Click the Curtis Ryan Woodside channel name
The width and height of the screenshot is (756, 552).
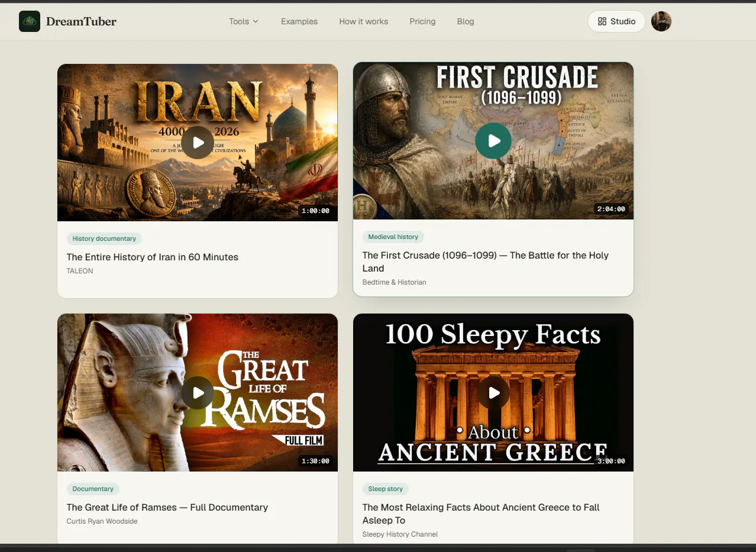102,521
